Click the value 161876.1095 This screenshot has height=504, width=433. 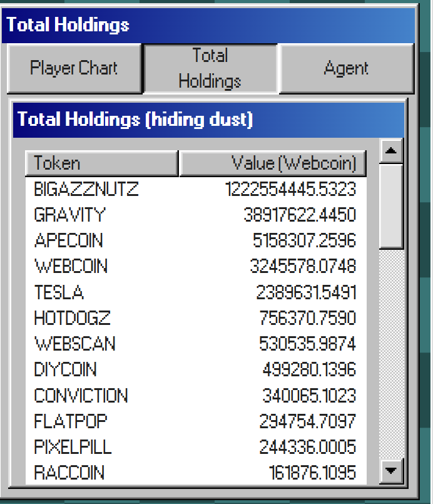(312, 473)
